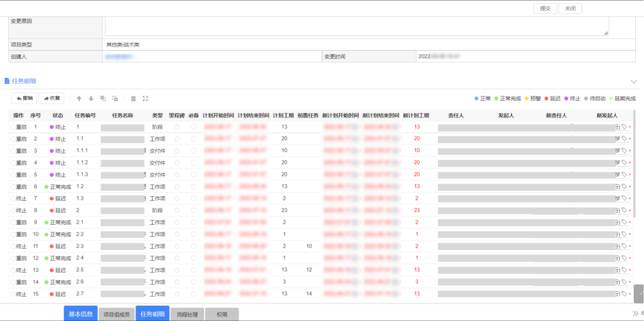Select the 重启 radio button in row 1
644x321 pixels.
tap(13, 127)
